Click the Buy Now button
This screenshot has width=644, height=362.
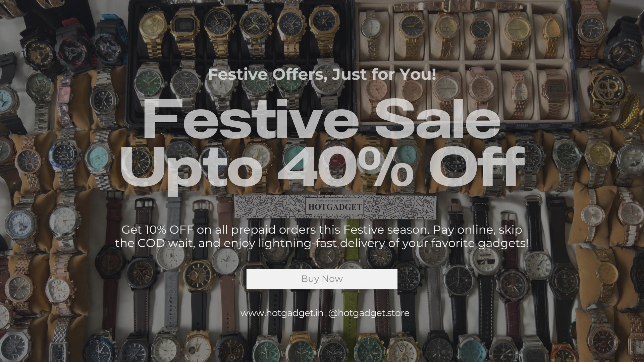(x=322, y=279)
